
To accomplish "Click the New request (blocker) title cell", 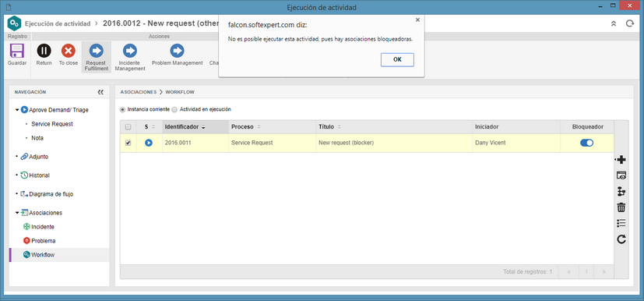I will (x=394, y=143).
